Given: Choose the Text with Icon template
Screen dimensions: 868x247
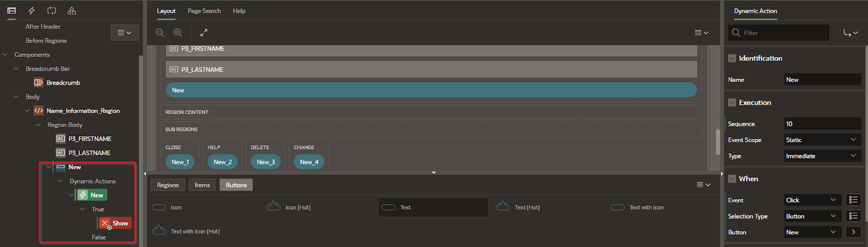Looking at the screenshot, I should (637, 207).
